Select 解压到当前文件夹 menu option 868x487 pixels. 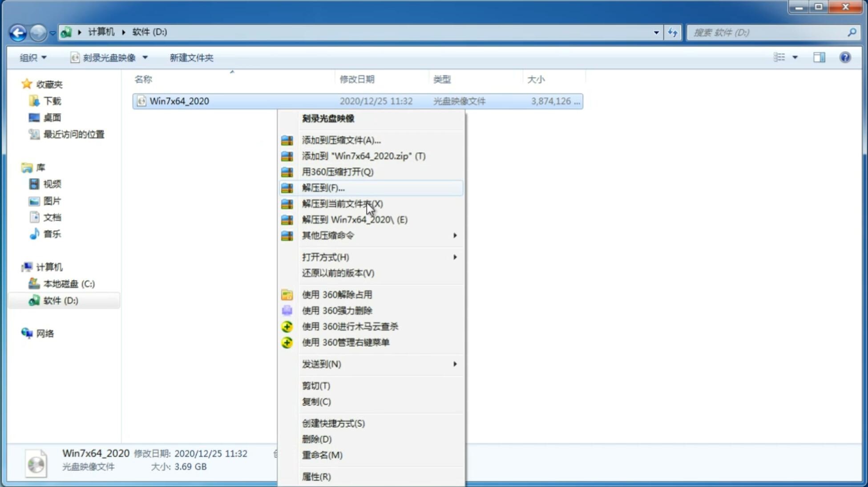click(343, 203)
